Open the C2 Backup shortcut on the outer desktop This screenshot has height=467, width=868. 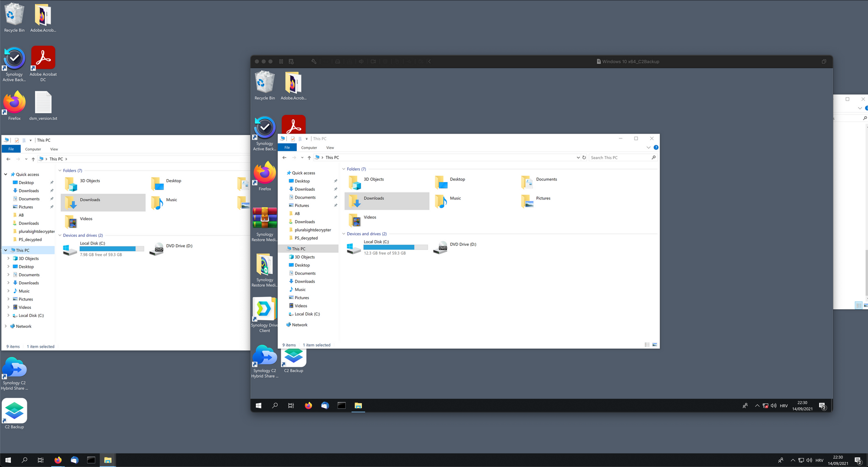point(14,414)
